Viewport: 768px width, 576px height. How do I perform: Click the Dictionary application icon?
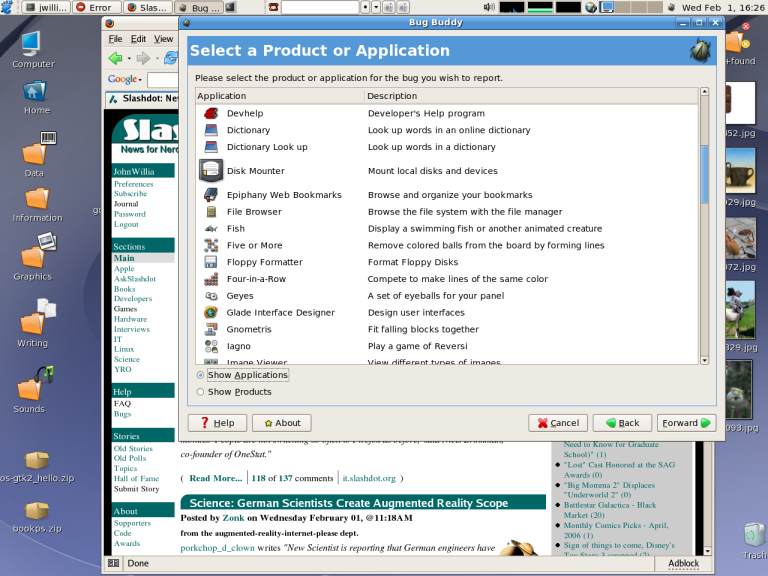click(x=211, y=130)
